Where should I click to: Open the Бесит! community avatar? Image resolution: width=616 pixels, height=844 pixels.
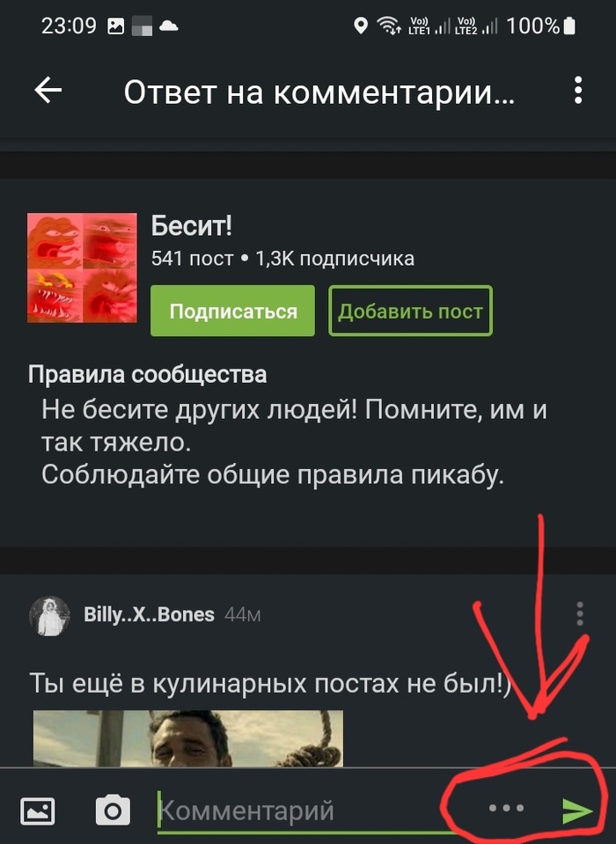point(82,268)
